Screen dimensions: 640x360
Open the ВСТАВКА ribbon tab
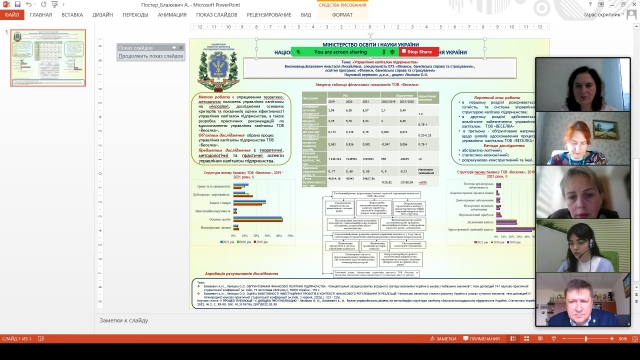click(72, 15)
